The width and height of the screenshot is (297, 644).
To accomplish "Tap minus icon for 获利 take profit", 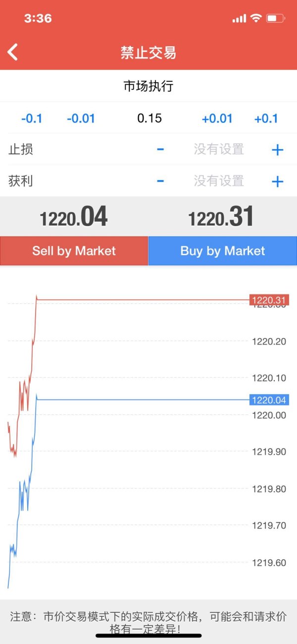I will 160,181.
